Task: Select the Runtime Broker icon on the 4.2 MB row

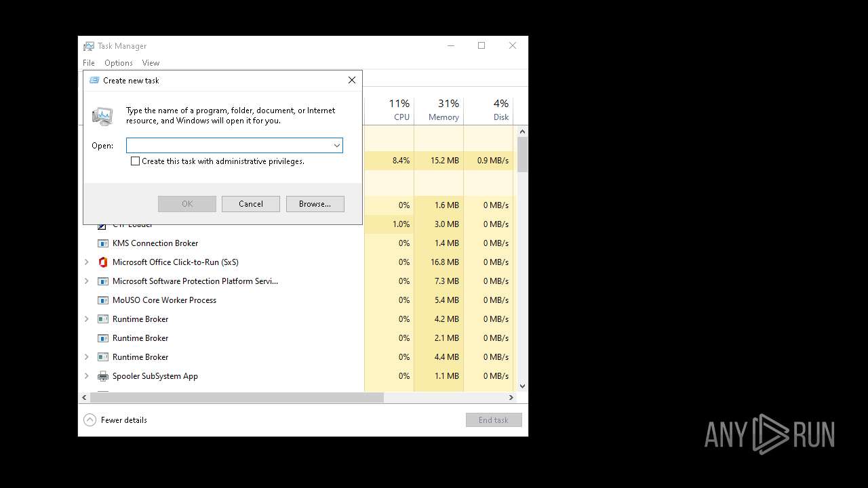Action: (102, 319)
